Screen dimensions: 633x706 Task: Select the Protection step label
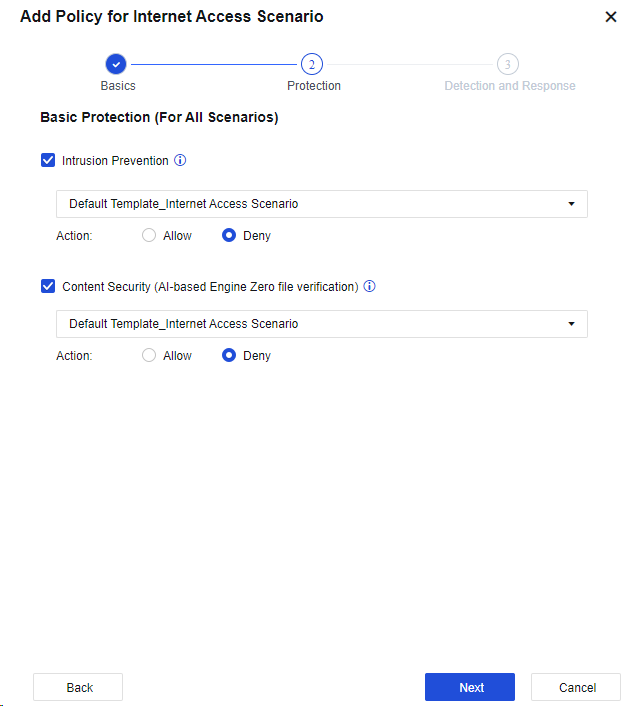click(314, 86)
